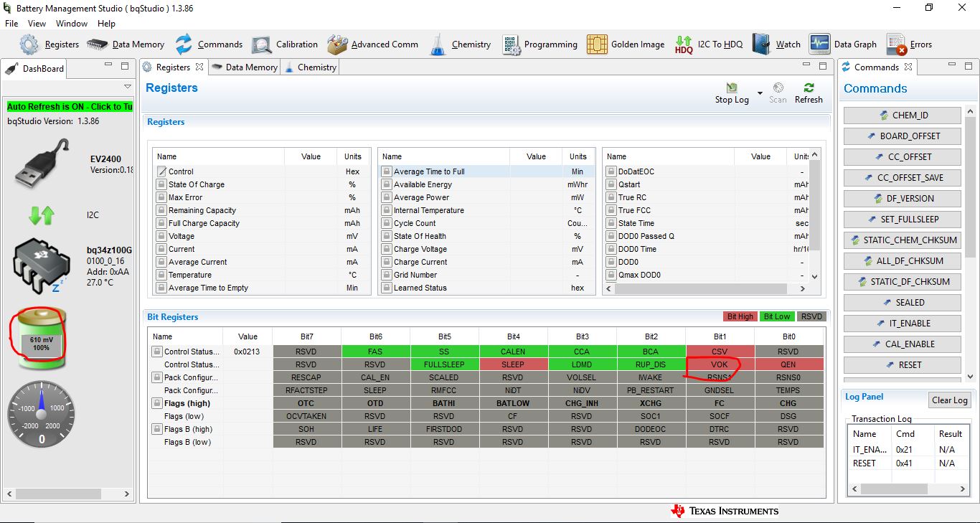Open the Chemistry flask tool
The width and height of the screenshot is (980, 523).
pos(438,44)
